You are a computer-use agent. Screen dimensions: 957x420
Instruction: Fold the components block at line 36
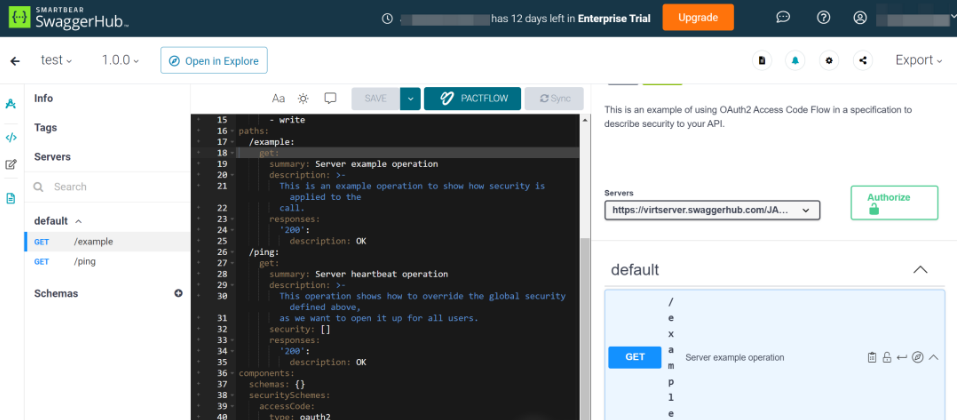[233, 373]
